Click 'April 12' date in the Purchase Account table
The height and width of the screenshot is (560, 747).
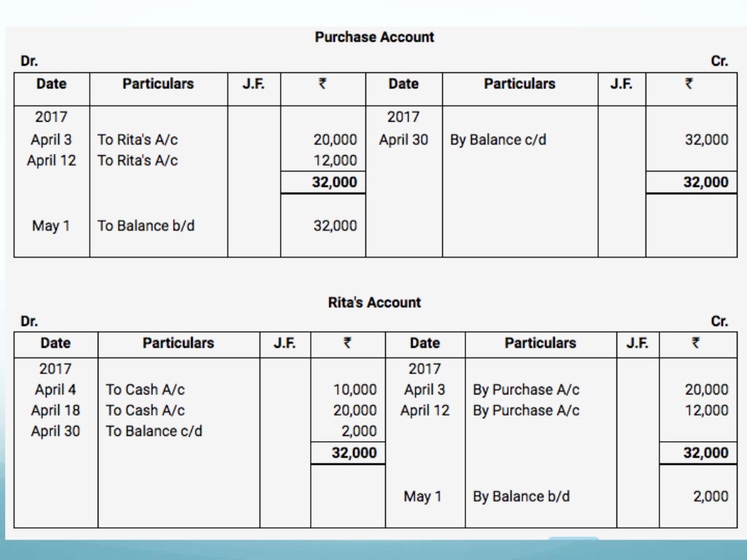[52, 160]
